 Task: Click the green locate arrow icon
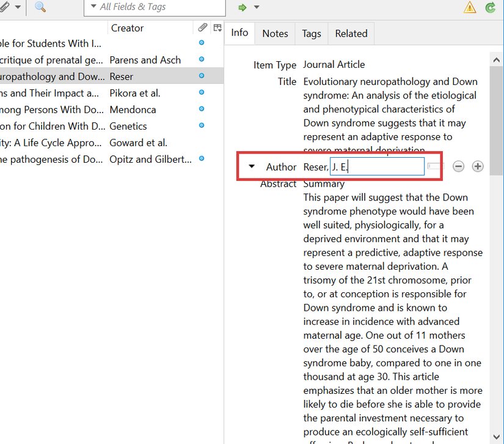[x=243, y=7]
